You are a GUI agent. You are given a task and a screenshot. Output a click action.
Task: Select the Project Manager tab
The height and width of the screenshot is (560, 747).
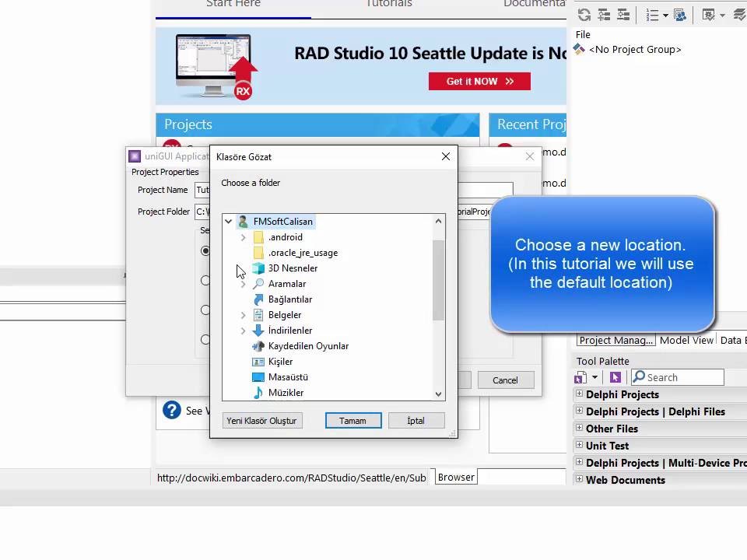click(616, 340)
